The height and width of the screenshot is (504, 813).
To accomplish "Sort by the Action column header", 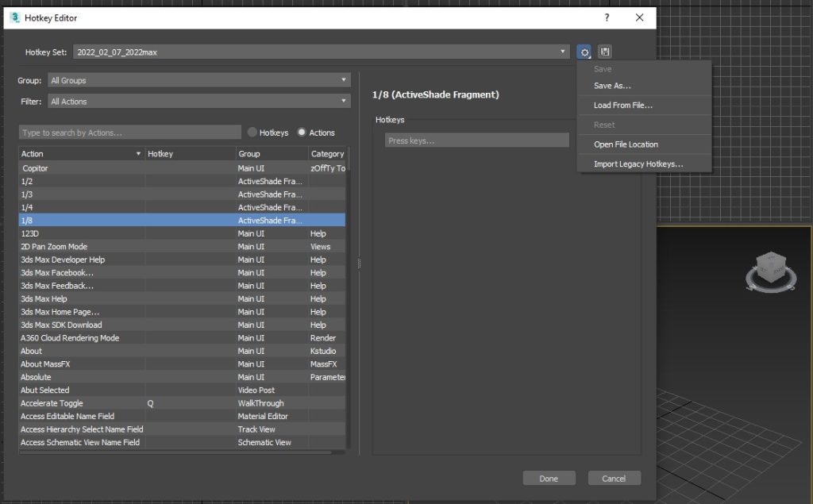I will coord(81,153).
